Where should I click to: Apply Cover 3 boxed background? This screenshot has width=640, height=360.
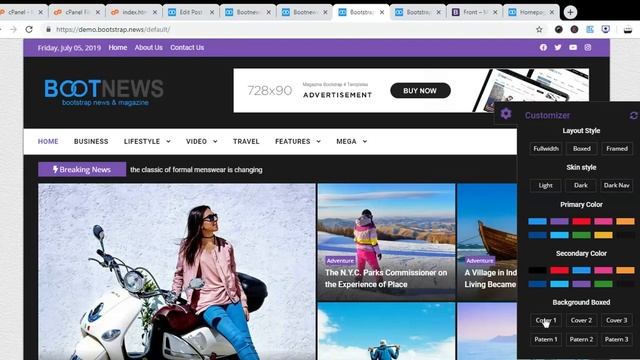click(x=616, y=320)
